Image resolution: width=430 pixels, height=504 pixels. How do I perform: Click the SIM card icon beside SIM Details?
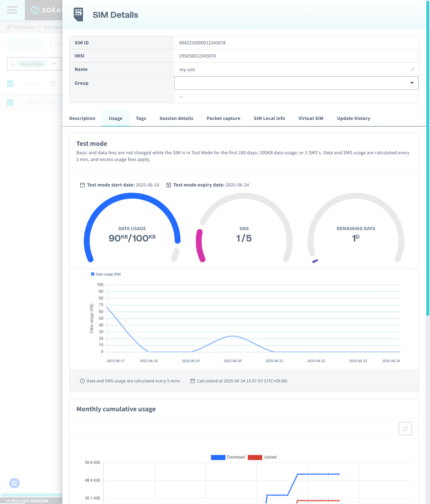coord(78,15)
